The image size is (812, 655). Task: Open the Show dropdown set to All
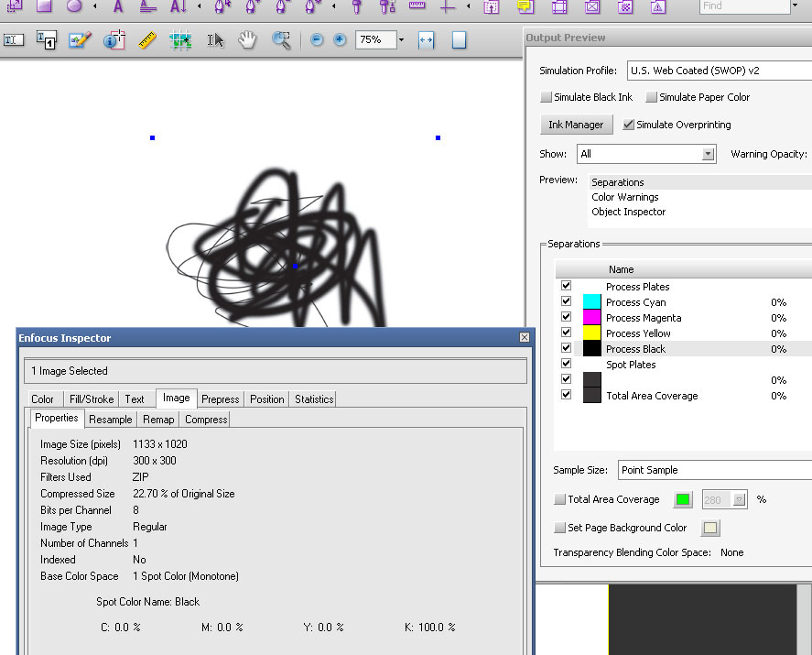tap(708, 154)
